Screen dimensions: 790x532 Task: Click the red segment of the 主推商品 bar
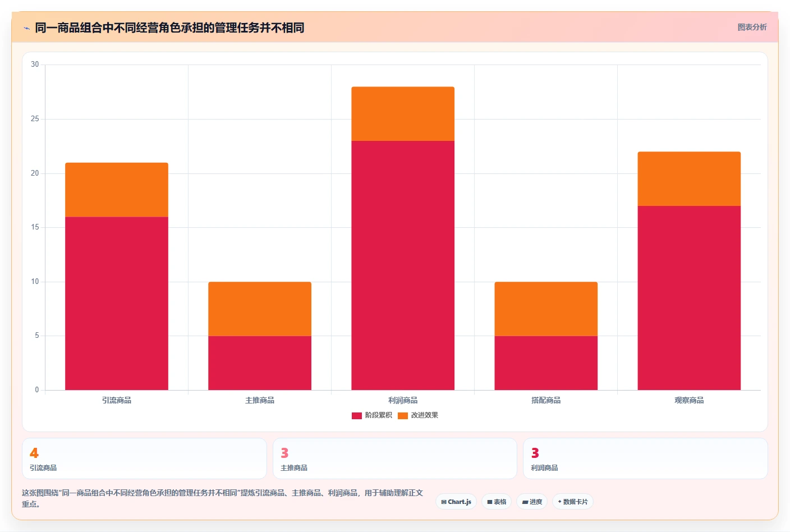pos(260,363)
